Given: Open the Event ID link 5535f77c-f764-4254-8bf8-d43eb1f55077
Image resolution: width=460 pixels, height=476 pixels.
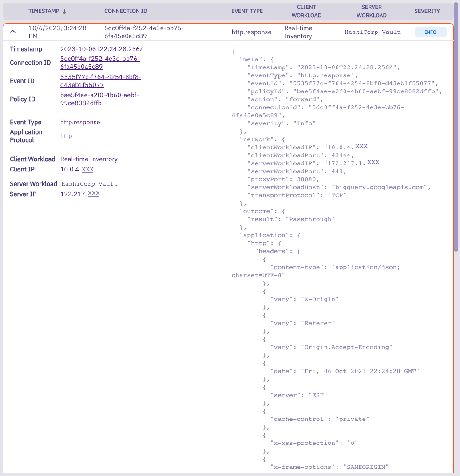Looking at the screenshot, I should (x=100, y=81).
